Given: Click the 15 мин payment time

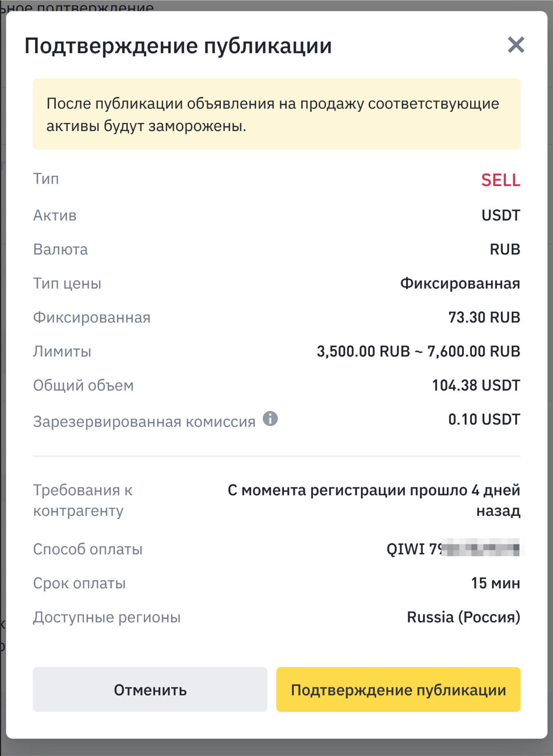Looking at the screenshot, I should click(495, 583).
